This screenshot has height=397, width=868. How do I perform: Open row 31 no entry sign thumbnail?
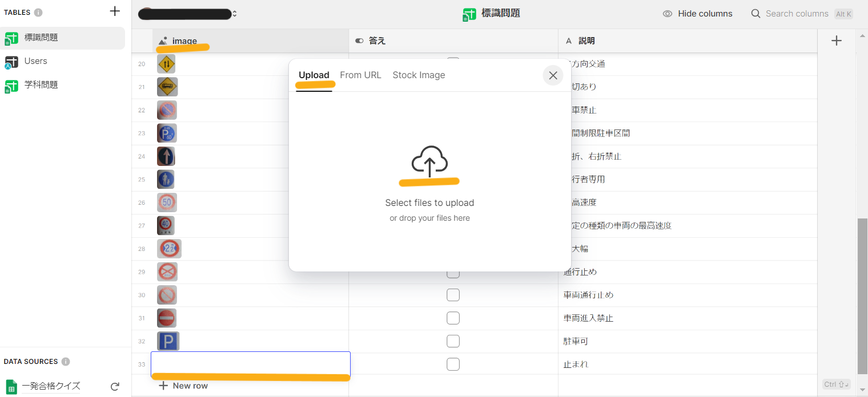(x=167, y=318)
